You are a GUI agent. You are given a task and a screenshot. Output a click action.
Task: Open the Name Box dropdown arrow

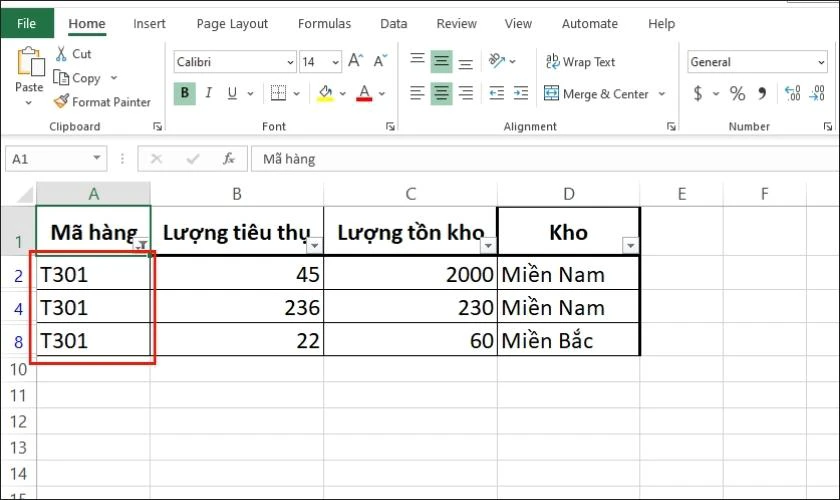point(97,158)
